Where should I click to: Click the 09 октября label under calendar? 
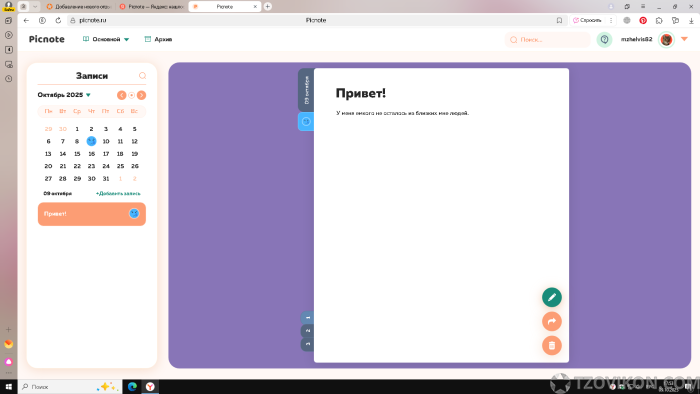pos(58,194)
